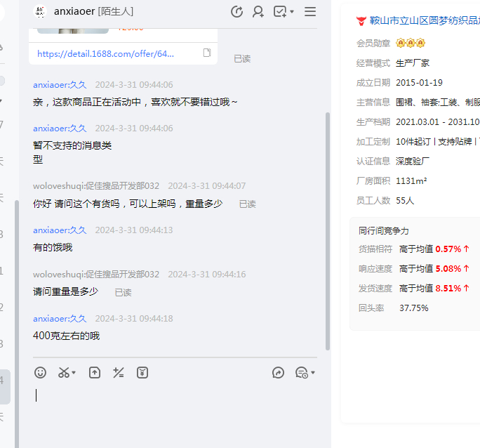Image resolution: width=480 pixels, height=448 pixels.
Task: Open the emoji picker in message toolbar
Action: click(41, 373)
